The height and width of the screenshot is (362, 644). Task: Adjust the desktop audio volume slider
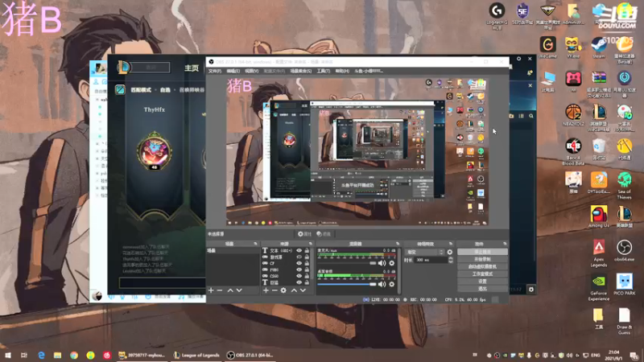click(347, 284)
